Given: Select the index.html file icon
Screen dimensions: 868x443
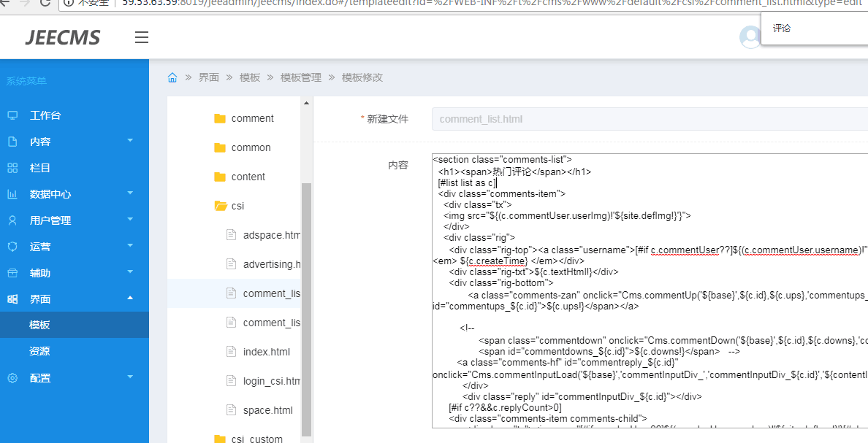Looking at the screenshot, I should (x=232, y=352).
